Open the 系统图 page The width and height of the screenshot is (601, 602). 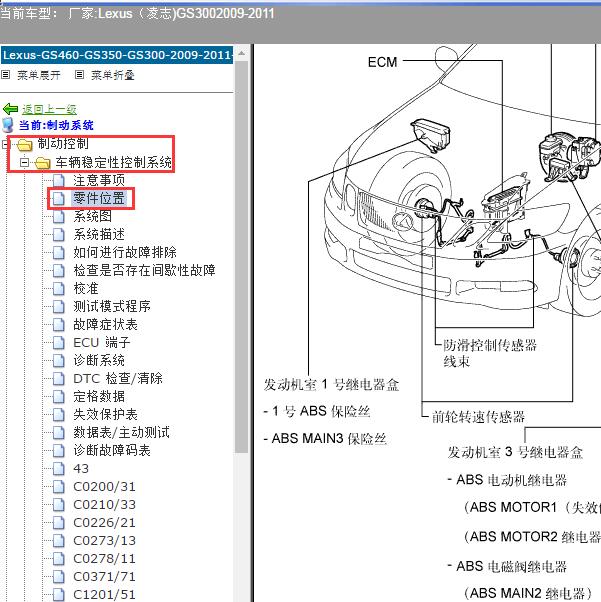click(x=92, y=216)
